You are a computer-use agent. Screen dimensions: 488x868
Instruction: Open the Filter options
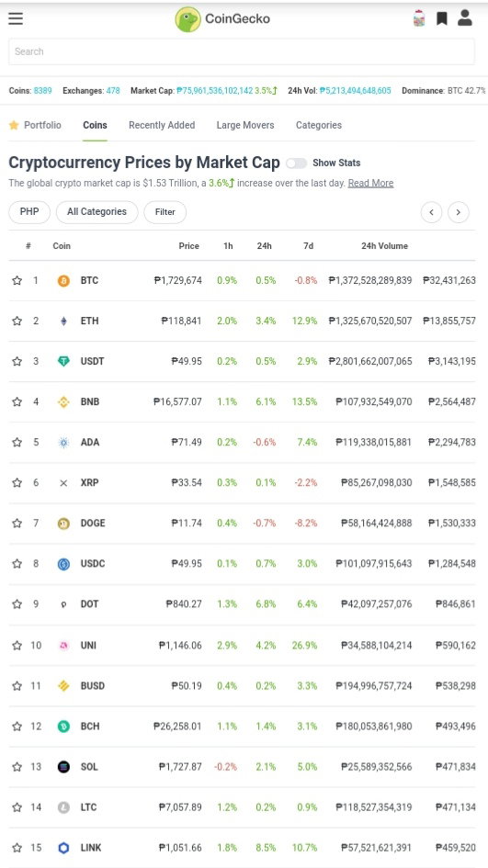[x=165, y=212]
